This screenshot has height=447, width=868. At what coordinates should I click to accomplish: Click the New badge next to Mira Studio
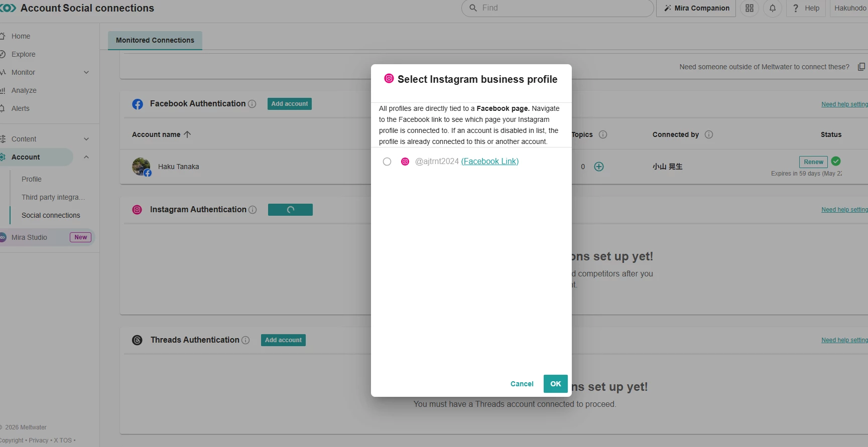tap(80, 237)
